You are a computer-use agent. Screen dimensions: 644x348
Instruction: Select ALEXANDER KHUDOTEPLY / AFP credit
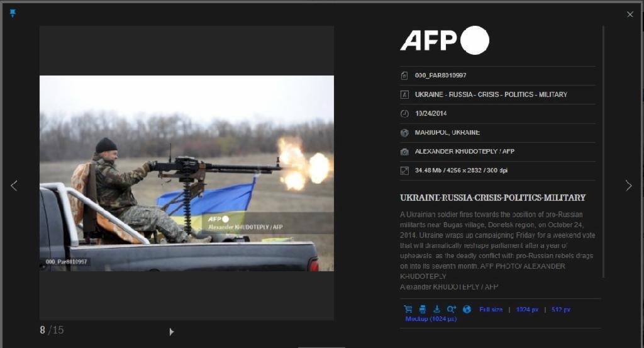coord(465,151)
